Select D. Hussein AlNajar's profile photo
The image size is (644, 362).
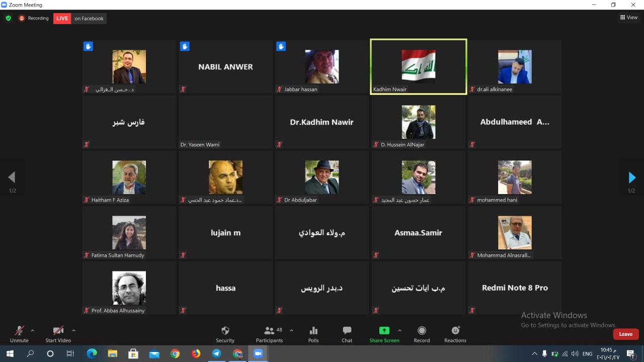pos(419,122)
